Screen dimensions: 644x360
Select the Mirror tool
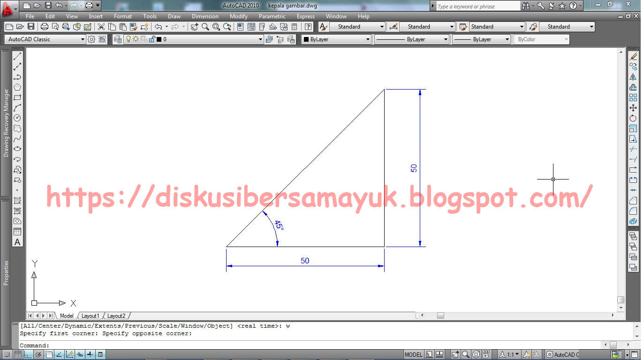click(x=633, y=76)
